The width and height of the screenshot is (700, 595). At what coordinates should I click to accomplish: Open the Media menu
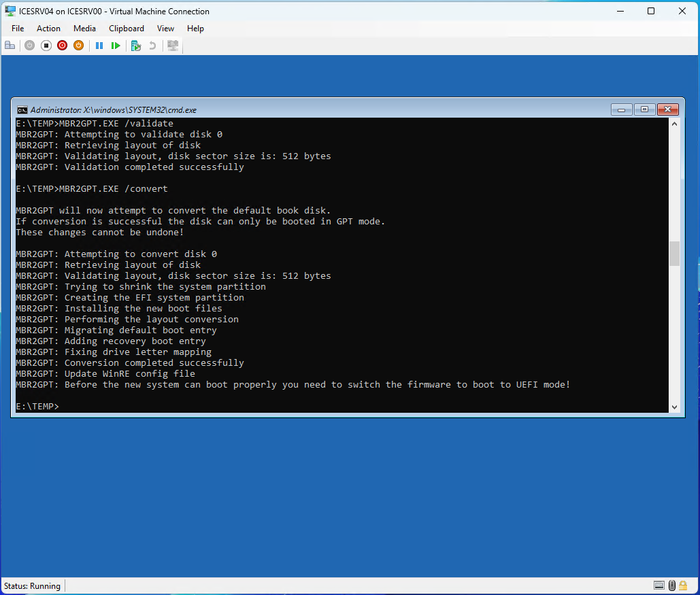pyautogui.click(x=84, y=29)
